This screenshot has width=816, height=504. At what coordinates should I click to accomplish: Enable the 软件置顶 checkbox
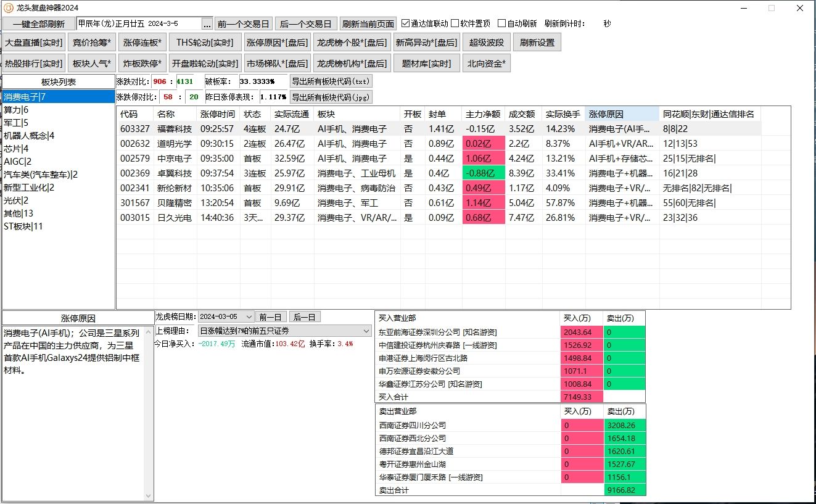point(455,23)
